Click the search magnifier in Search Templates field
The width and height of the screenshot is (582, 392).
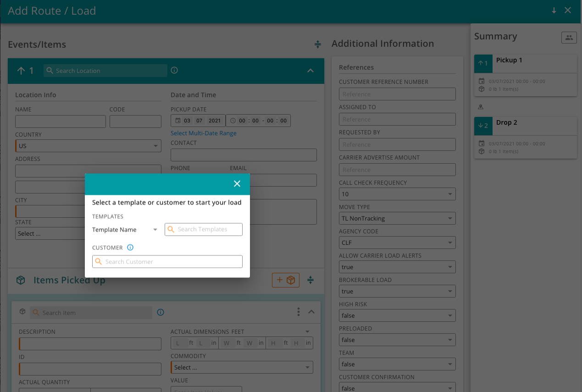coord(170,229)
